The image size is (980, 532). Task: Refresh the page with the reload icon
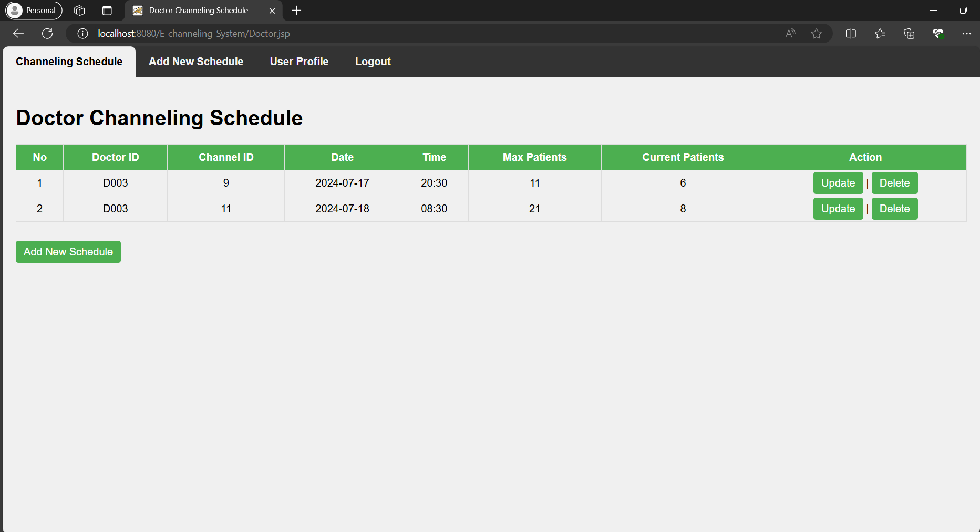(x=47, y=34)
